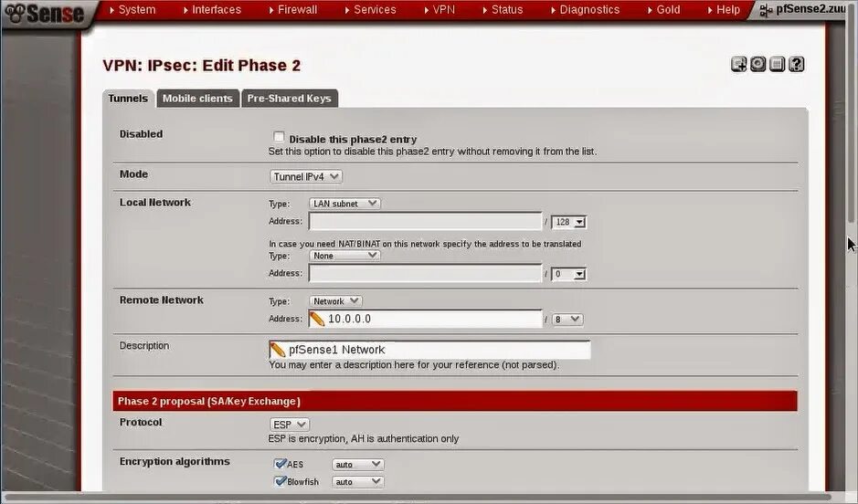Switch to Pre-Shared Keys tab
The width and height of the screenshot is (858, 504).
[290, 99]
